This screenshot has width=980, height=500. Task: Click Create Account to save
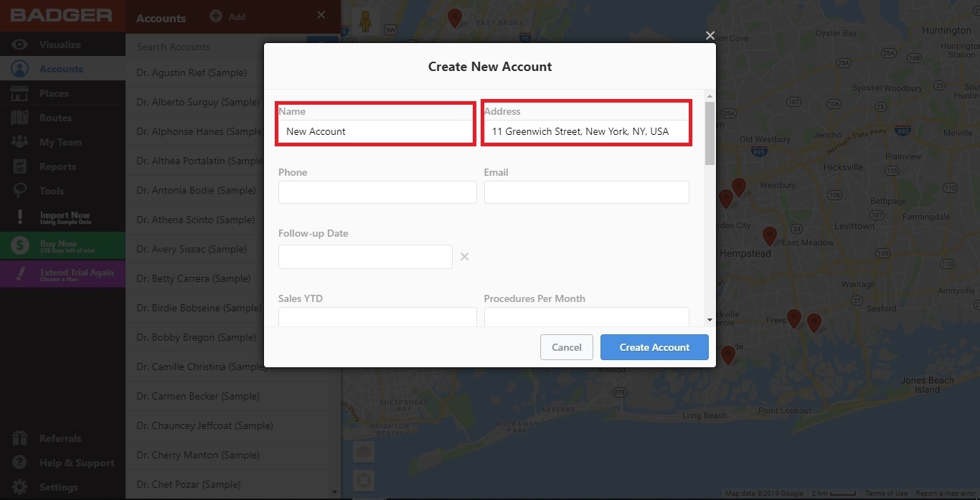654,346
